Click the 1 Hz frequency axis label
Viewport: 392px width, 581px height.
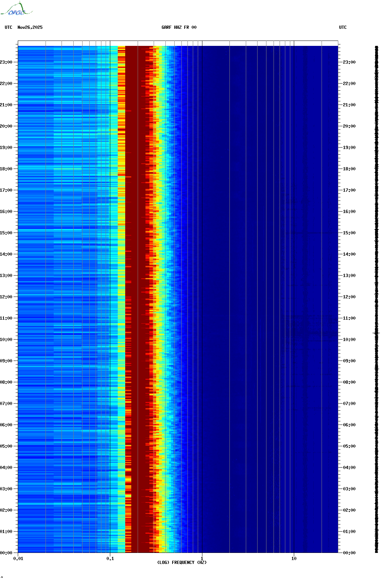pos(202,559)
